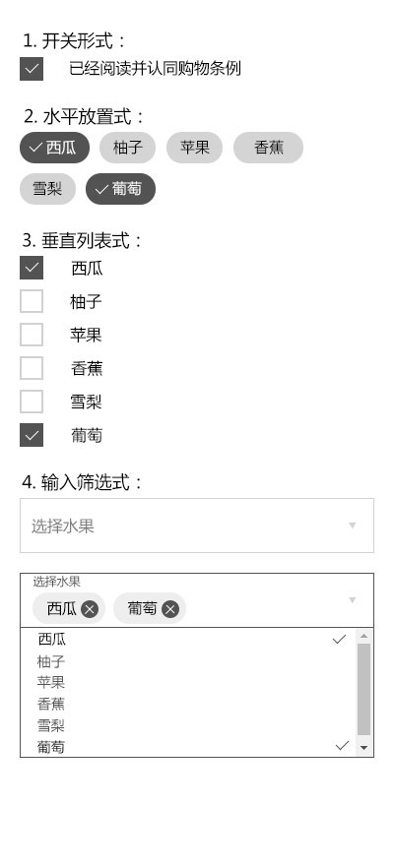Select the 香蕉 horizontal chip
This screenshot has height=868, width=394.
pyautogui.click(x=268, y=148)
